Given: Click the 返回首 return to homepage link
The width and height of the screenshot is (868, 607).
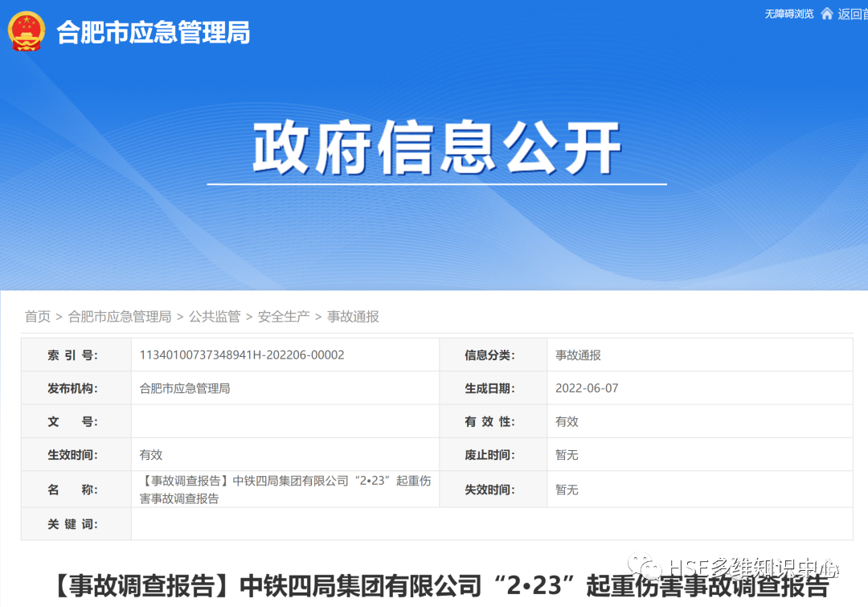Looking at the screenshot, I should 850,14.
